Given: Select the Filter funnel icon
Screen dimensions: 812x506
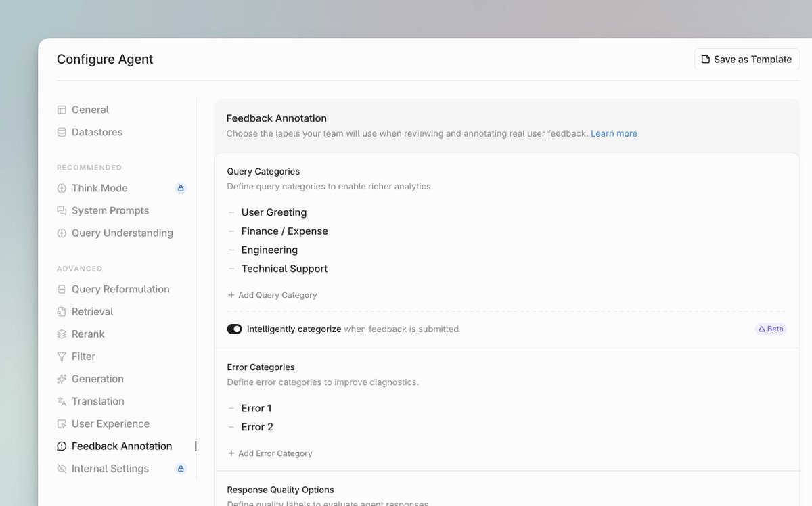Looking at the screenshot, I should pos(62,356).
